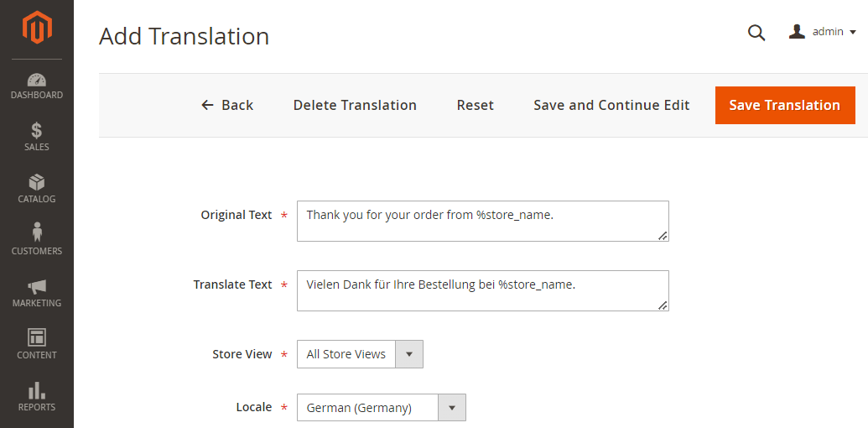868x428 pixels.
Task: Grab the Original Text resize handle
Action: click(x=663, y=236)
